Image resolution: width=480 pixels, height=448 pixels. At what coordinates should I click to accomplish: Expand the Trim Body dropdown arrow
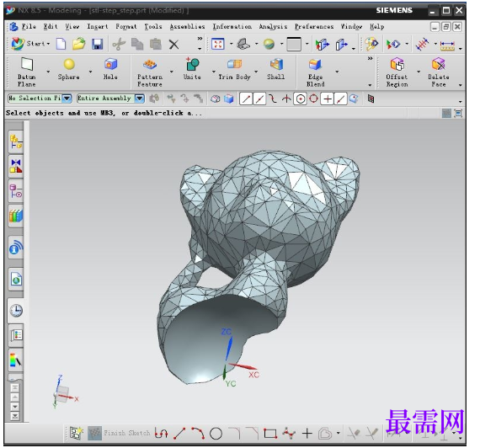tap(256, 72)
